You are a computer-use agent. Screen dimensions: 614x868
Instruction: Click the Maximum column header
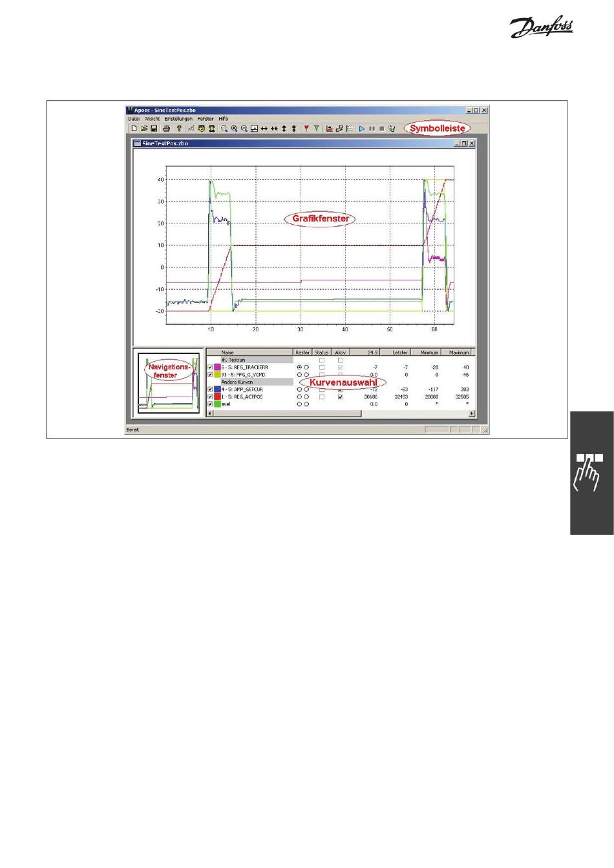(456, 353)
